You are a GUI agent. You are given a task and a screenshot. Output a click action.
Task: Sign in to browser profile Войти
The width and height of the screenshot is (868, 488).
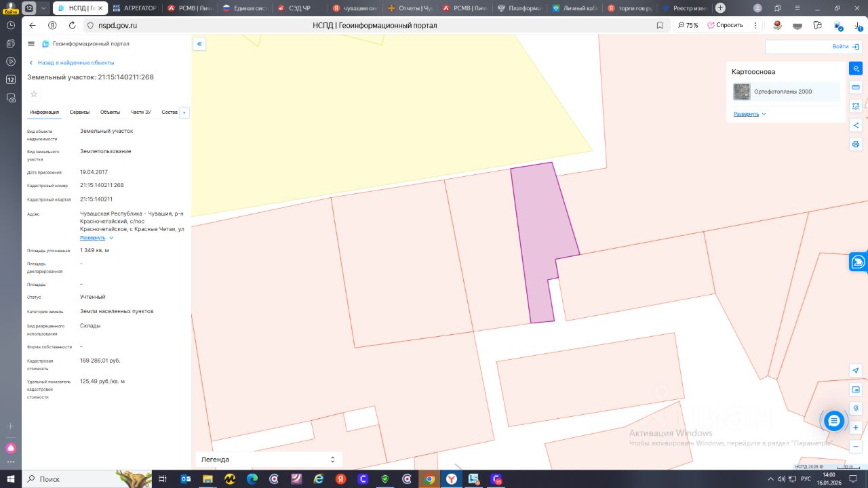pos(10,8)
